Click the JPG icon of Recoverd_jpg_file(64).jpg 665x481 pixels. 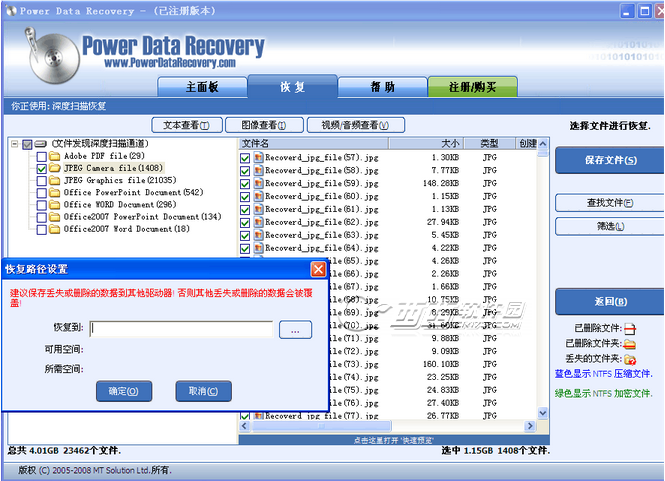pyautogui.click(x=258, y=248)
